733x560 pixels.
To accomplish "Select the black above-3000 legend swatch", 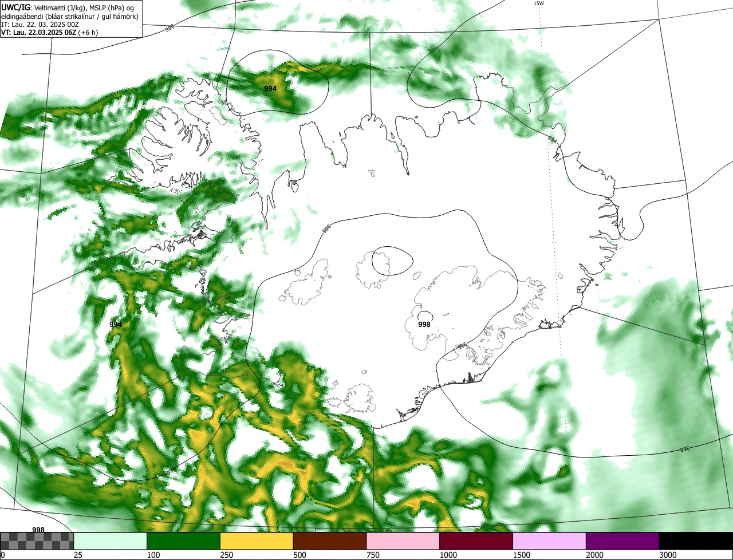I will 696,541.
